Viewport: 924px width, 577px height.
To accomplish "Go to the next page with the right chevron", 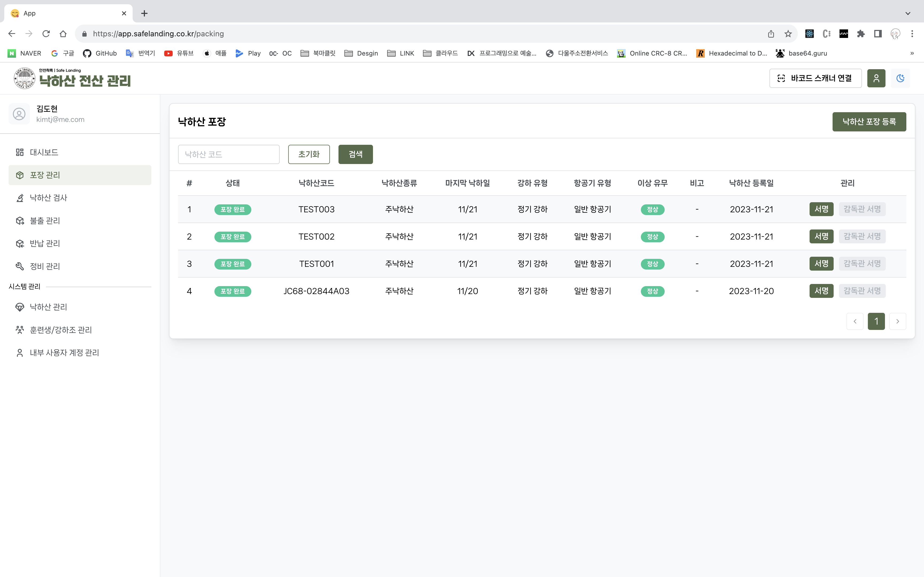I will click(x=898, y=321).
